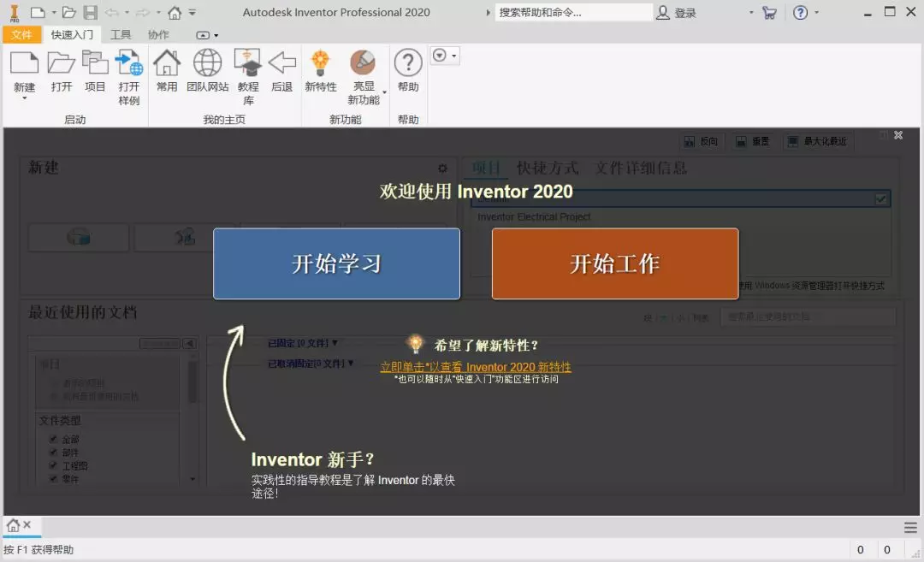
Task: Click the hamburger menu icon at bottom right
Action: click(910, 527)
